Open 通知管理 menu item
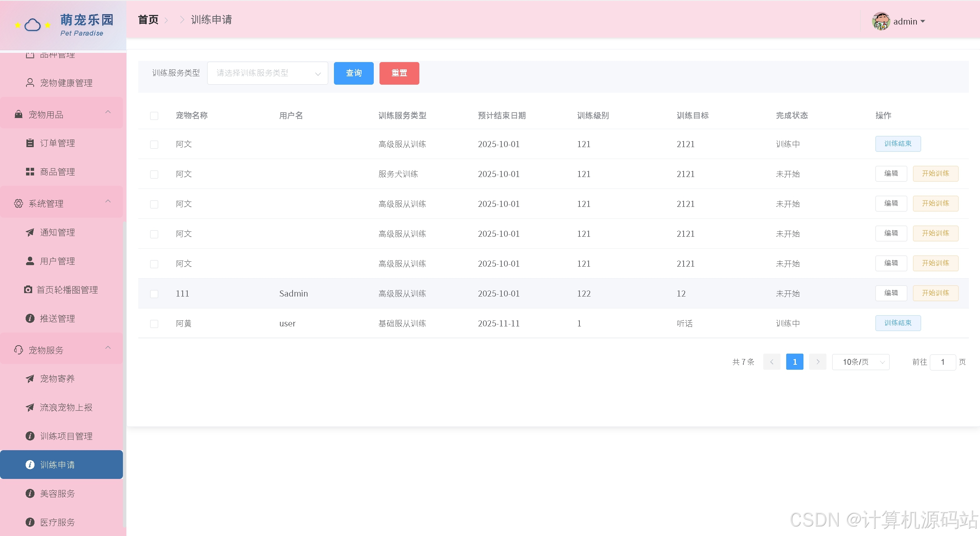The image size is (980, 536). 61,232
